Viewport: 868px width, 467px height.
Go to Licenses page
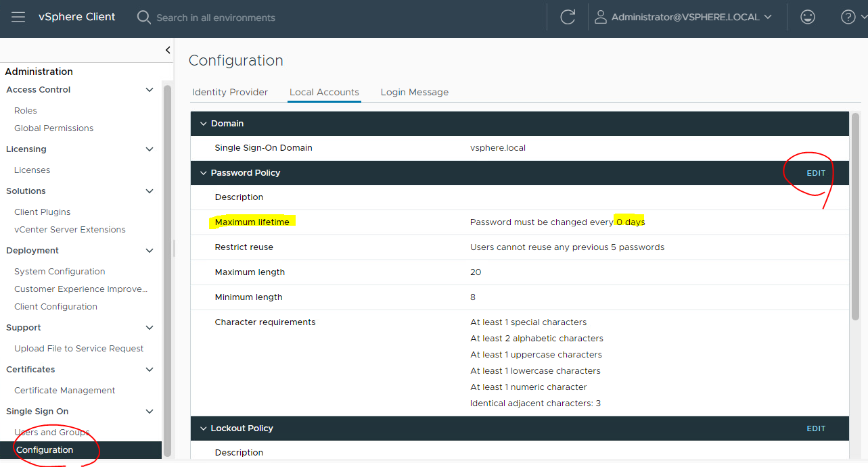point(32,170)
